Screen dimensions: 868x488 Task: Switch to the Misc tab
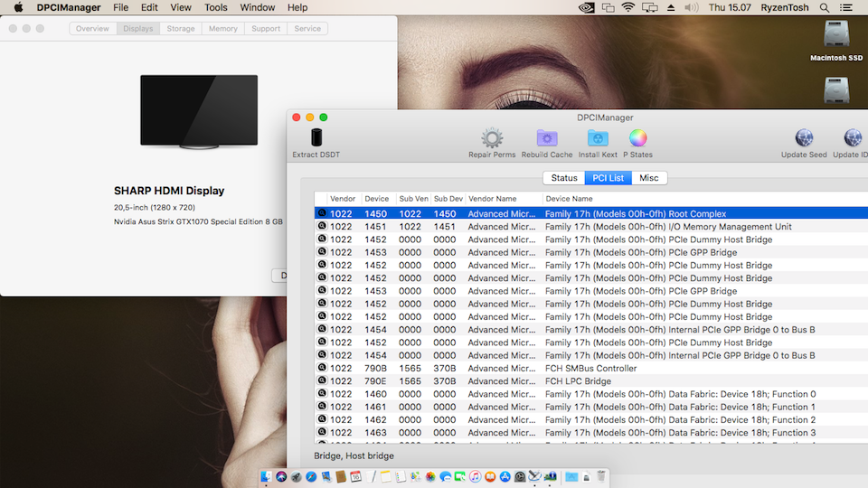pos(649,178)
